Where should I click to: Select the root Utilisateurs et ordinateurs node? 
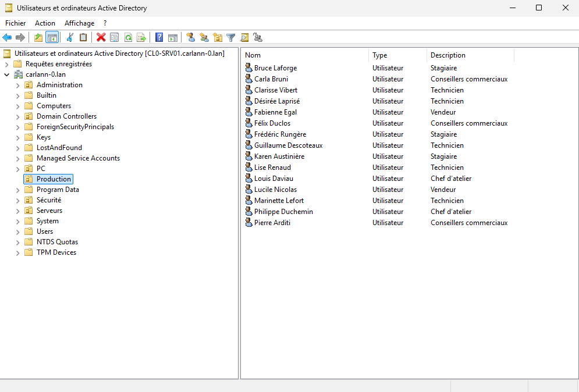pyautogui.click(x=119, y=54)
